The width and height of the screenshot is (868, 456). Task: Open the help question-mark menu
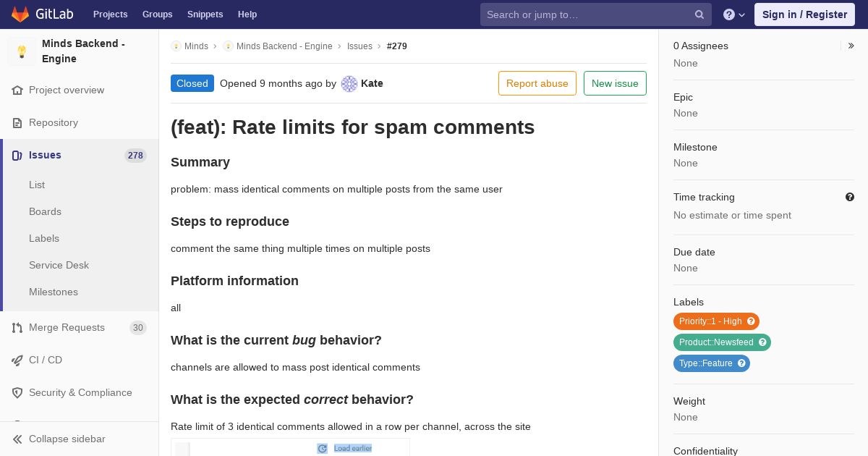click(x=734, y=14)
